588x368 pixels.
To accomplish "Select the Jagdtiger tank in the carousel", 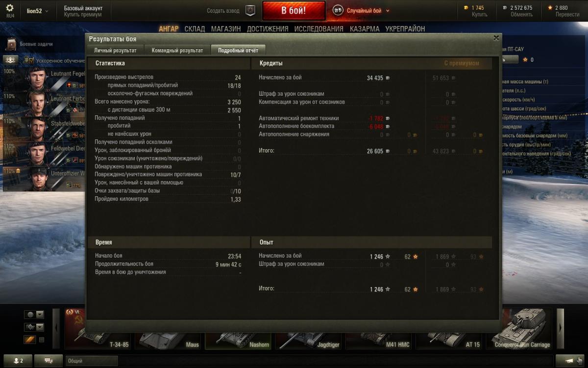I will [x=309, y=329].
